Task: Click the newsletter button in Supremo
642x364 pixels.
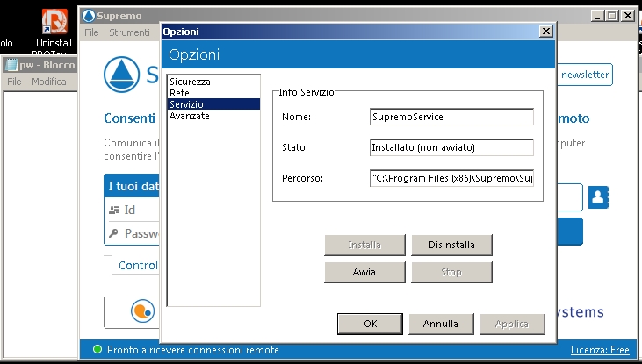Action: [x=584, y=75]
